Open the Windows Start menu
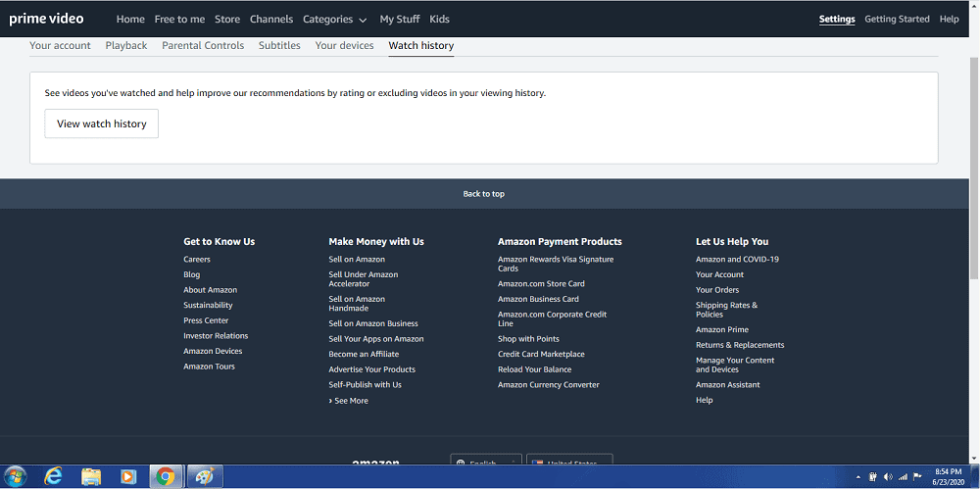Screen dimensions: 980x489 15,477
